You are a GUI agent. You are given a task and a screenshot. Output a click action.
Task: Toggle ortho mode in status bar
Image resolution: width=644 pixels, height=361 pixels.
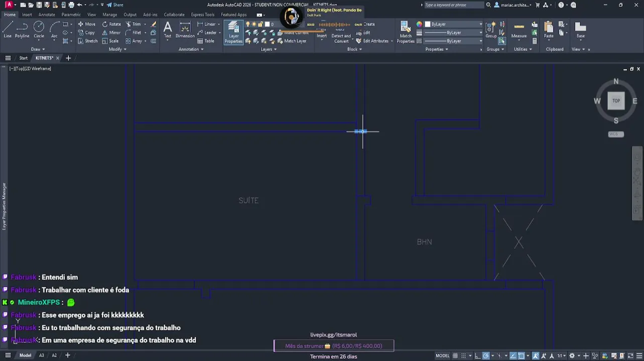478,355
